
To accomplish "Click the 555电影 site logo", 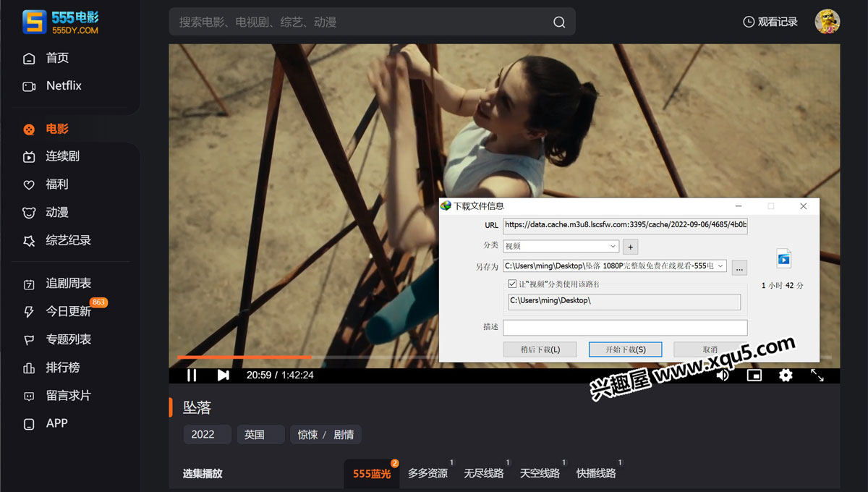I will (x=61, y=22).
